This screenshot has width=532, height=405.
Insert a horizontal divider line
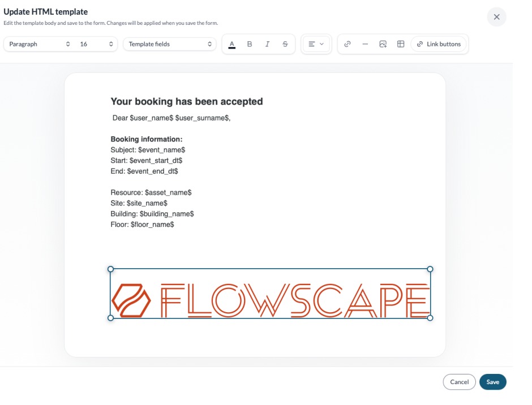click(x=365, y=44)
